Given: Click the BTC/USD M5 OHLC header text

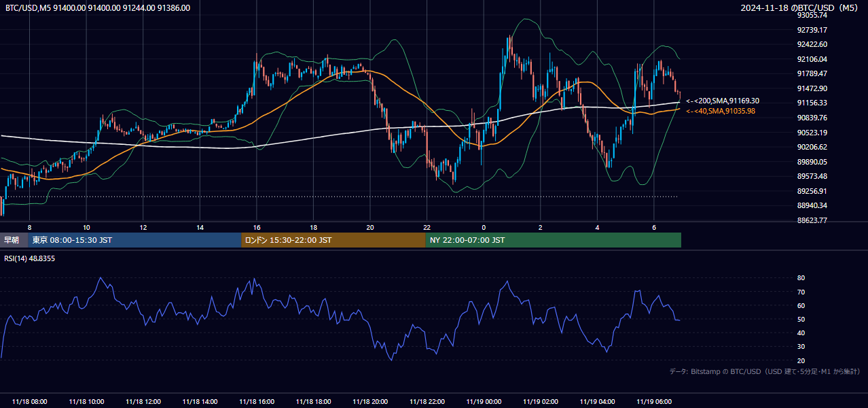Looking at the screenshot, I should pos(98,7).
